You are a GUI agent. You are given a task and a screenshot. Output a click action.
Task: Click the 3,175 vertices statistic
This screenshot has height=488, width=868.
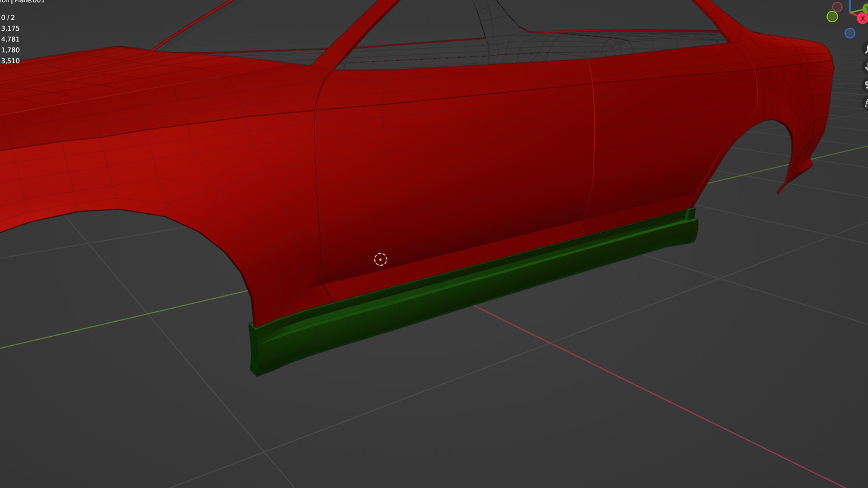click(x=10, y=28)
